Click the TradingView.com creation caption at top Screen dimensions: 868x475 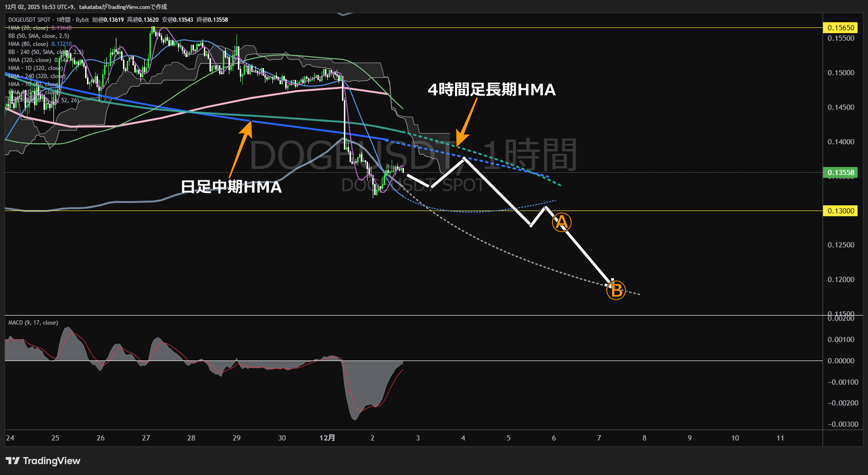pos(86,7)
